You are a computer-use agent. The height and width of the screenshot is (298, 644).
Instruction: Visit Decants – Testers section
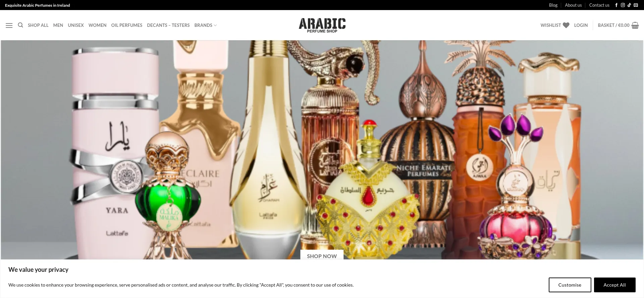pyautogui.click(x=168, y=25)
